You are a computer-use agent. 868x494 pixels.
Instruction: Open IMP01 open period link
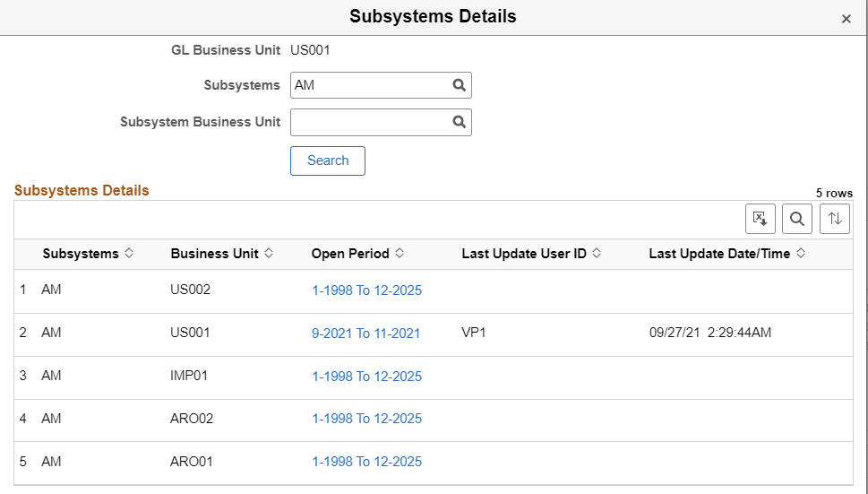367,376
